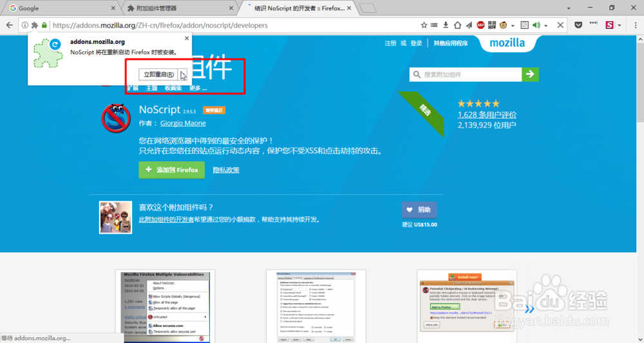Go to the home page icon

457,25
